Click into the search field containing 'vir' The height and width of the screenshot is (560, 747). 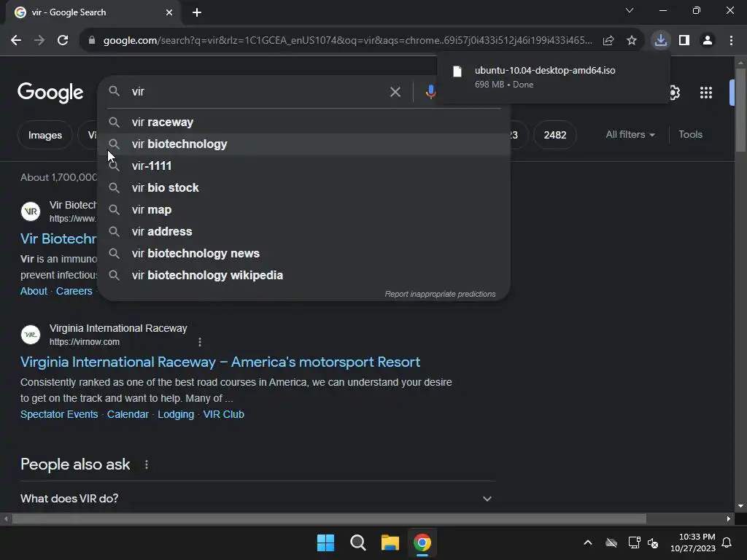point(258,91)
